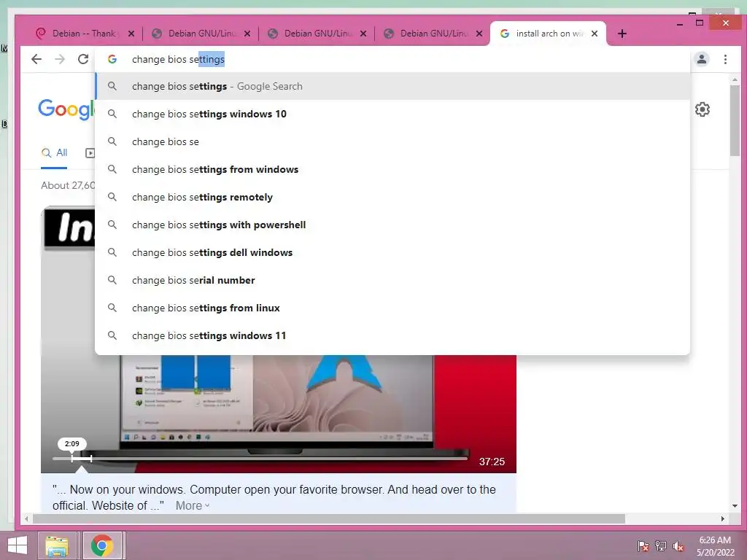Switch to the second Debian GNU/Linux tab
The height and width of the screenshot is (560, 747).
[x=317, y=34]
